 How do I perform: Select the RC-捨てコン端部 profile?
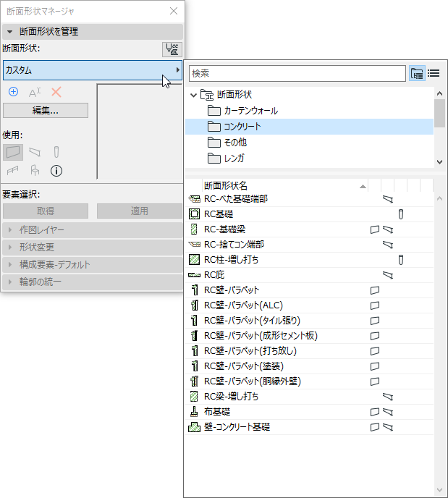(309, 245)
